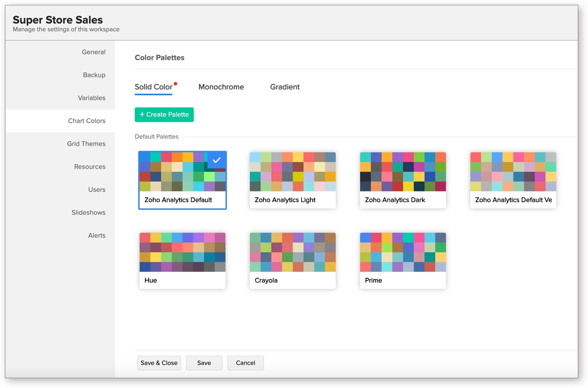Screen dimensions: 588x388
Task: Pick the Hue color palette
Action: pos(182,261)
